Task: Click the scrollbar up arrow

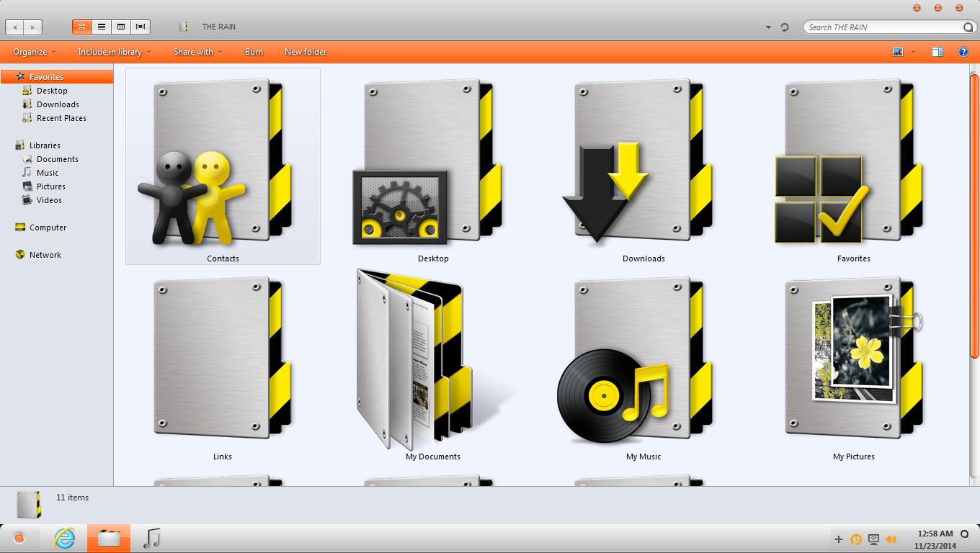Action: [974, 68]
